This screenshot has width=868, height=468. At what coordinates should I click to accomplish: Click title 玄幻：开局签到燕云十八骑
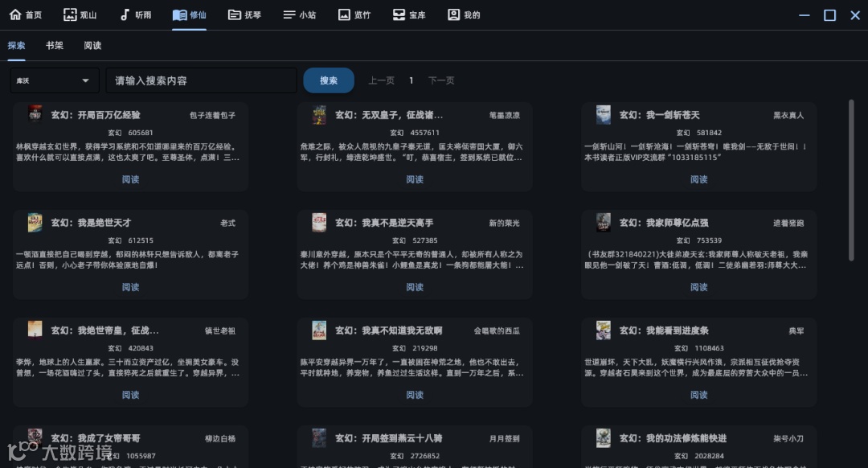389,438
